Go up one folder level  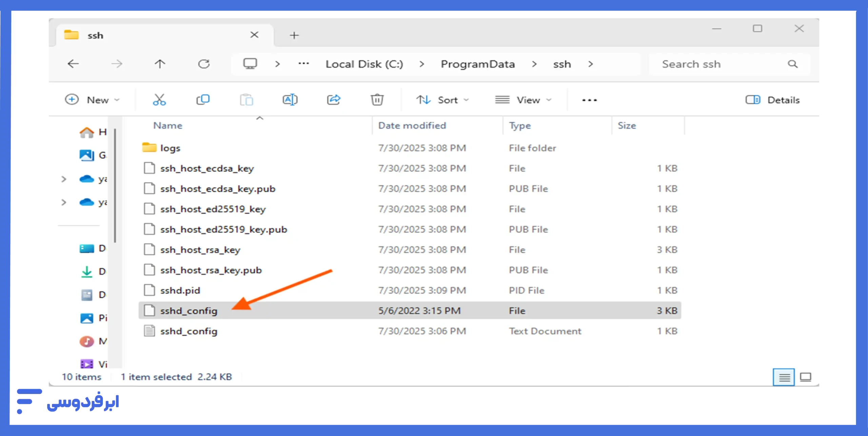160,64
